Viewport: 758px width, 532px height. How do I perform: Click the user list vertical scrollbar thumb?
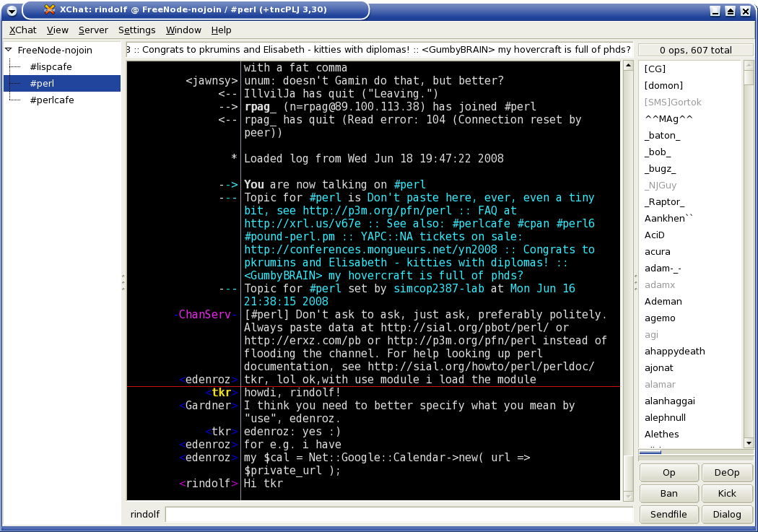click(749, 77)
